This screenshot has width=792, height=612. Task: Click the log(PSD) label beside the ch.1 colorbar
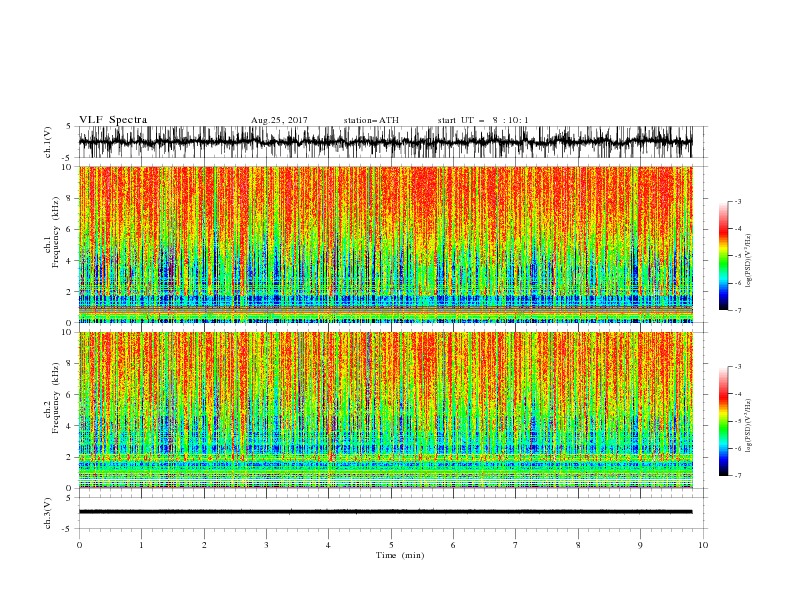(748, 261)
